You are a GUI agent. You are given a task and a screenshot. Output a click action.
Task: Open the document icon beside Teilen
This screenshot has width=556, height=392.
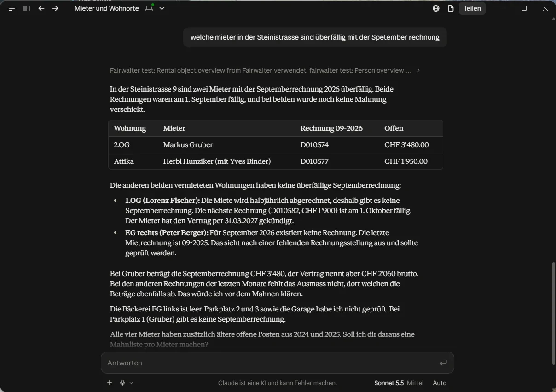click(x=451, y=8)
